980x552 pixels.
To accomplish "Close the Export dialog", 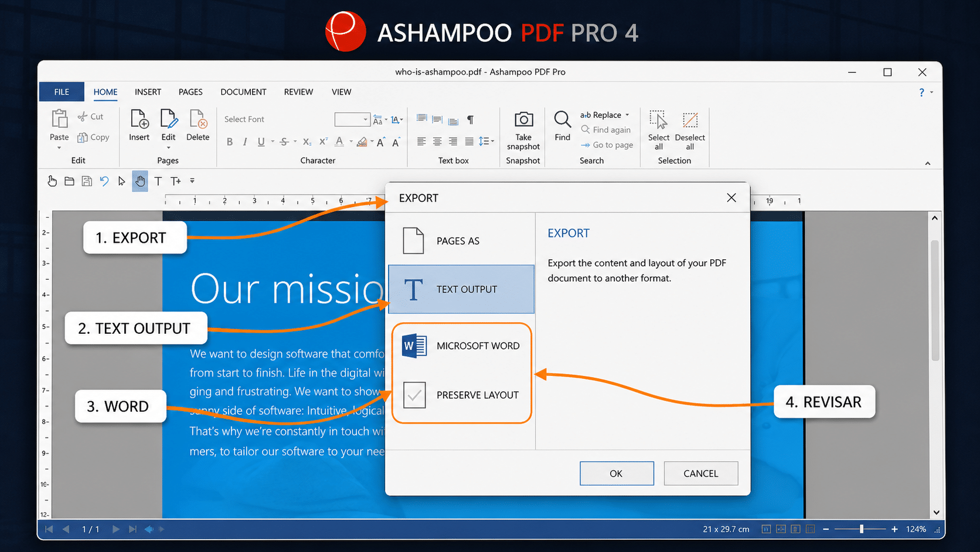I will click(731, 198).
